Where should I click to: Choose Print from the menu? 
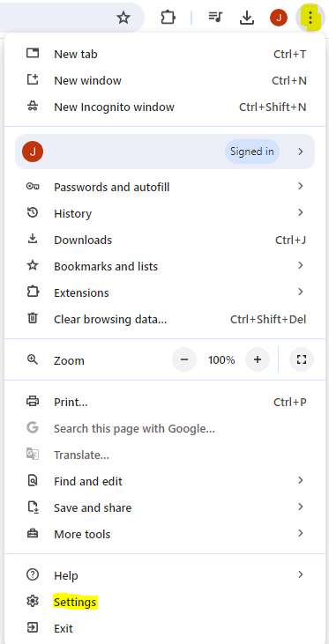(164, 402)
